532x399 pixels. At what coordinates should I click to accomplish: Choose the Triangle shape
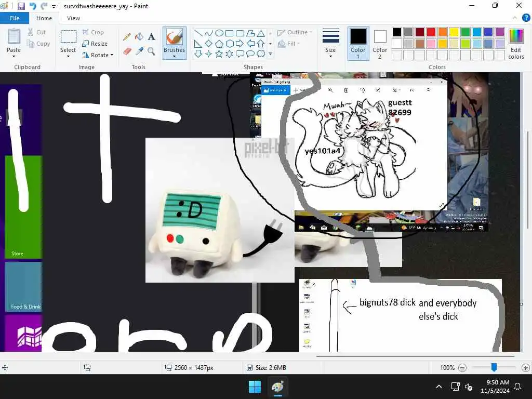(261, 33)
